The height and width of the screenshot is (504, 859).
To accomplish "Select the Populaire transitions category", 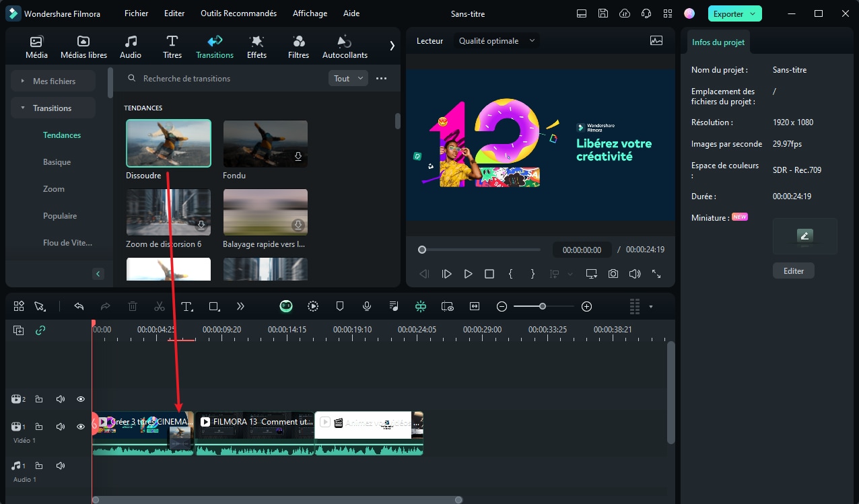I will 60,216.
